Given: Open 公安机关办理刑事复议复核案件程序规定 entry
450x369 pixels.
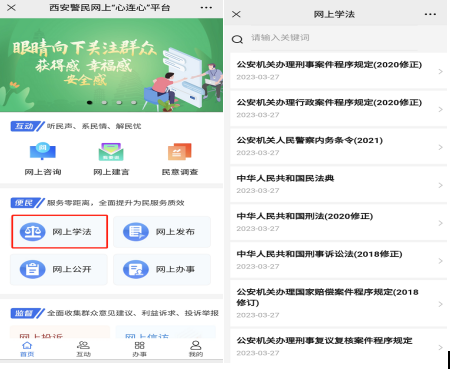Looking at the screenshot, I should coord(338,346).
